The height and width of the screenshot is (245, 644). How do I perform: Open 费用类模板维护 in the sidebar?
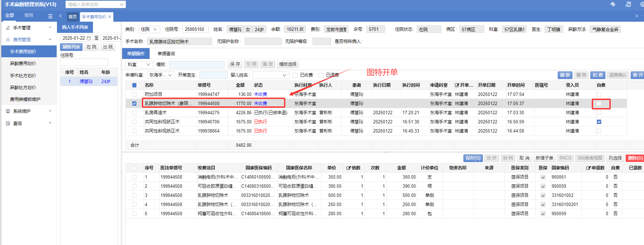tap(25, 99)
